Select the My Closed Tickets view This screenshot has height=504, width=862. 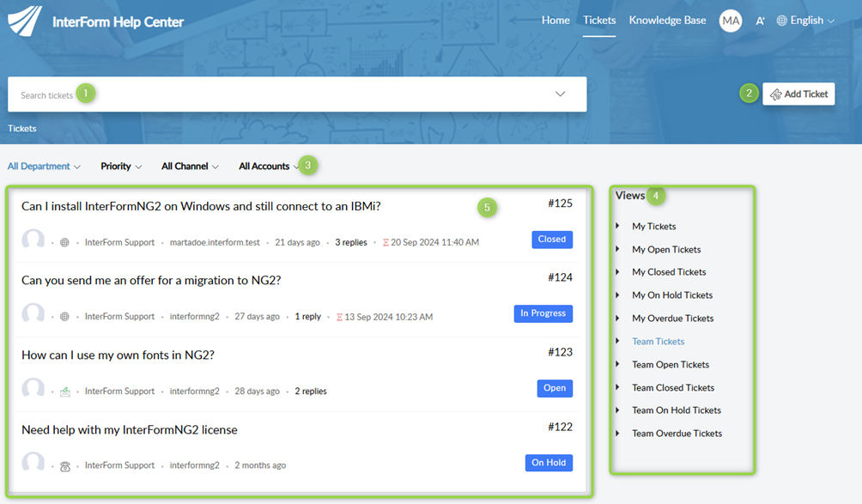(669, 272)
